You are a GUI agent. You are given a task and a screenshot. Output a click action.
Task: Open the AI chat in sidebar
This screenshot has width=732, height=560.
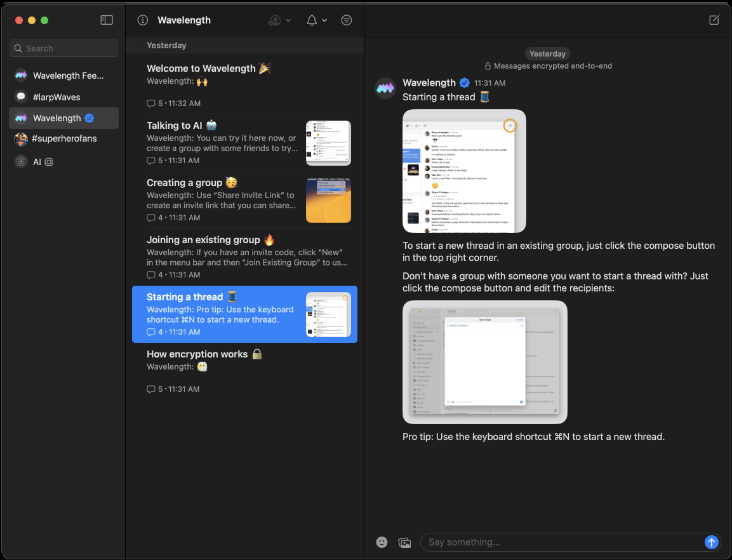tap(64, 162)
